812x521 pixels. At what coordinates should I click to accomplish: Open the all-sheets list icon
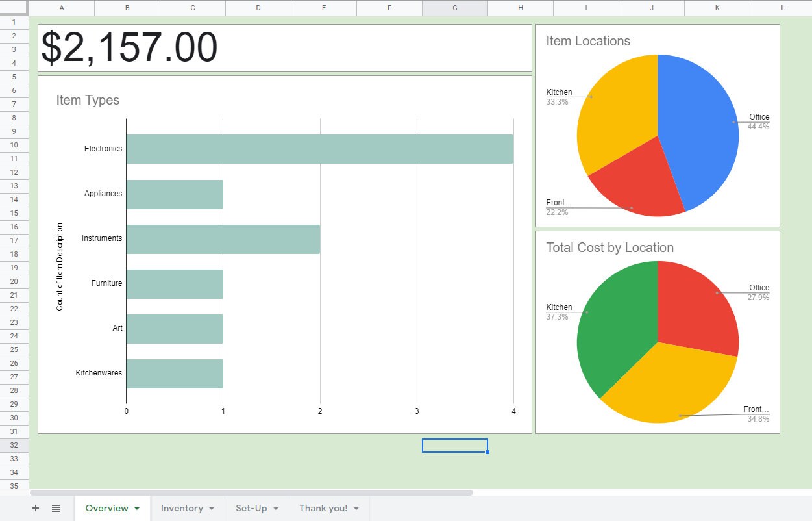tap(56, 508)
